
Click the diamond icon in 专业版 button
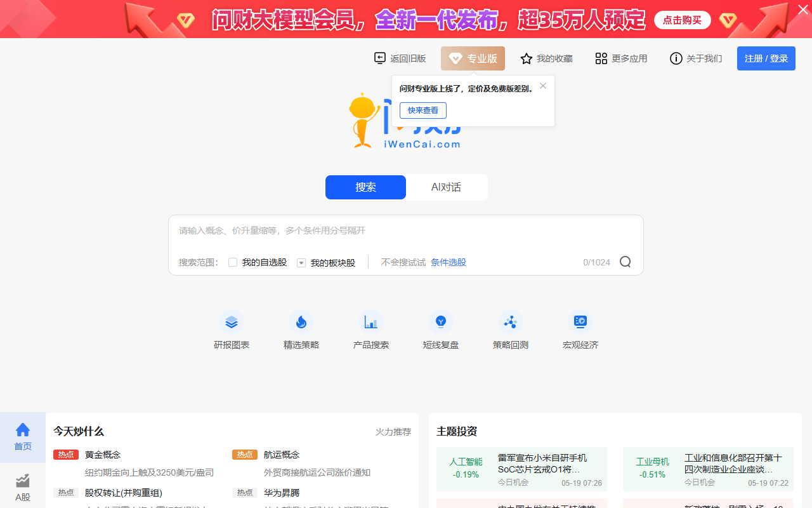click(455, 58)
